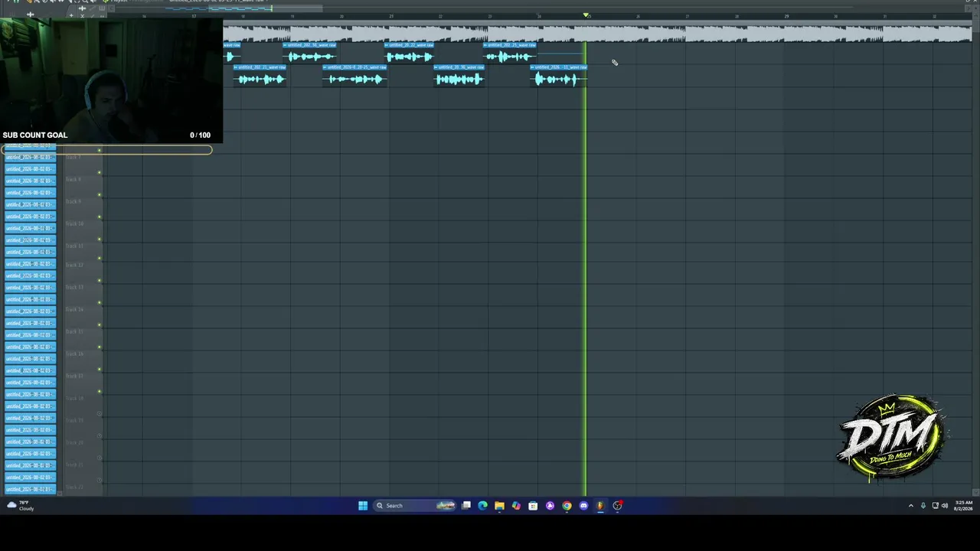The height and width of the screenshot is (551, 980).
Task: Select the yellow-outlined clip in the picker panel
Action: [x=107, y=150]
